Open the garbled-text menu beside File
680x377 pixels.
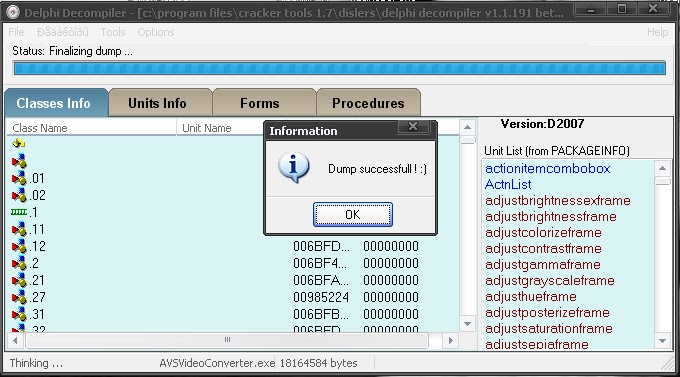tap(62, 32)
